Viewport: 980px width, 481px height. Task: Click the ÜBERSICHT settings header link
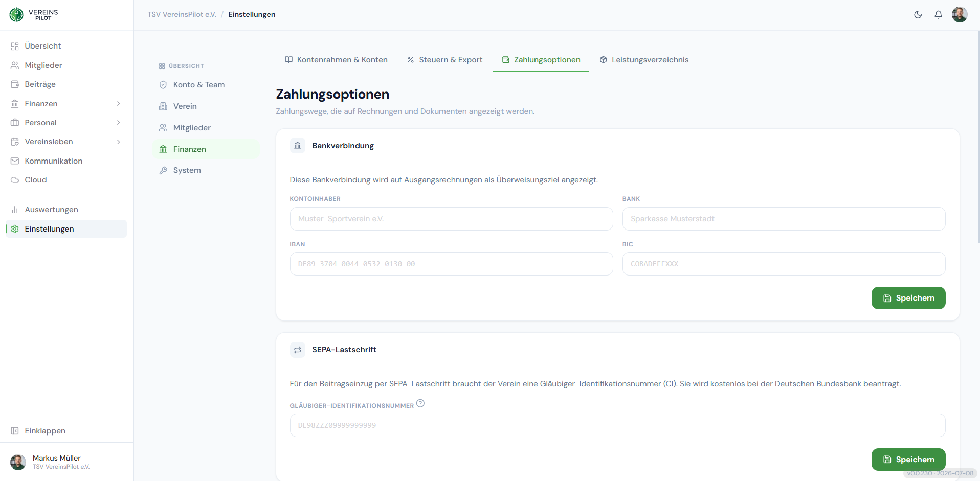tap(182, 66)
